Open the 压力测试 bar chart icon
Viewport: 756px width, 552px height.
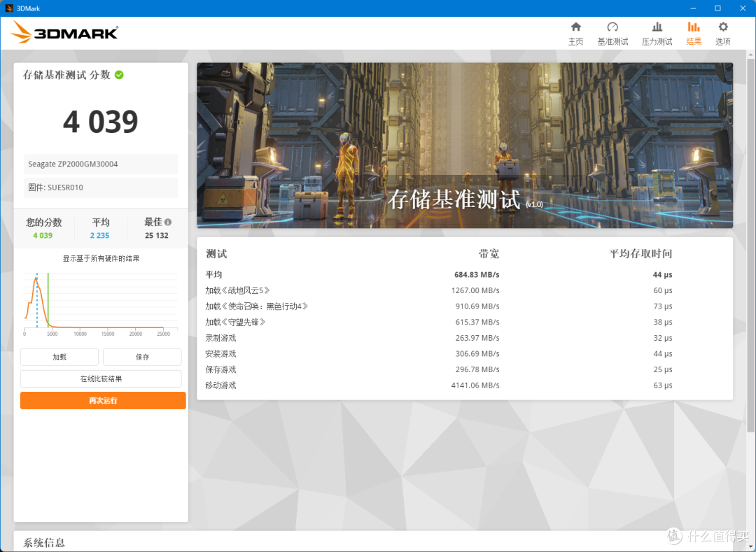[657, 27]
